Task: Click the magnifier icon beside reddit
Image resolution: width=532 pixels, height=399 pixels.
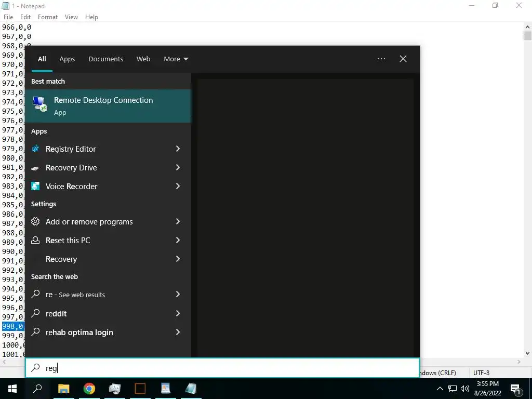Action: pyautogui.click(x=35, y=313)
